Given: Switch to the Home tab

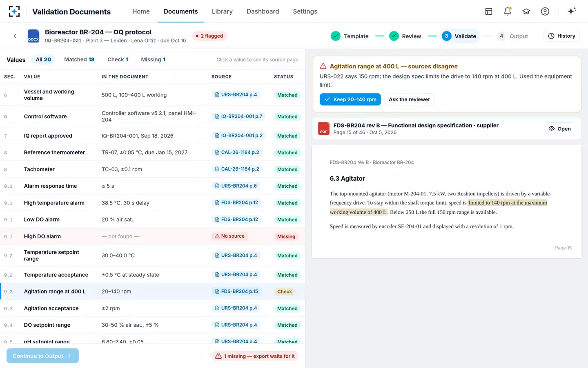Looking at the screenshot, I should [x=141, y=11].
